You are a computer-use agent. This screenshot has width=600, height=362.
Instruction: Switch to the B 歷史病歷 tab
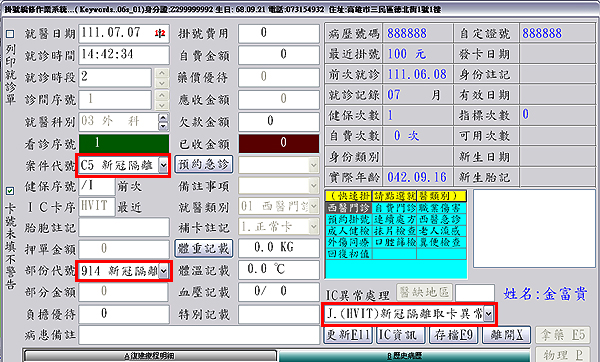(x=405, y=356)
